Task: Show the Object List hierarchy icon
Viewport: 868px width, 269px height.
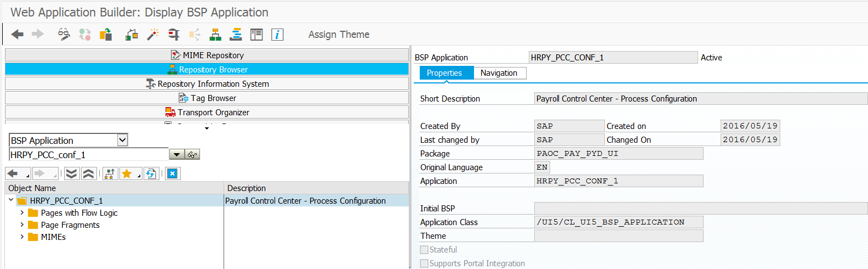Action: 215,35
